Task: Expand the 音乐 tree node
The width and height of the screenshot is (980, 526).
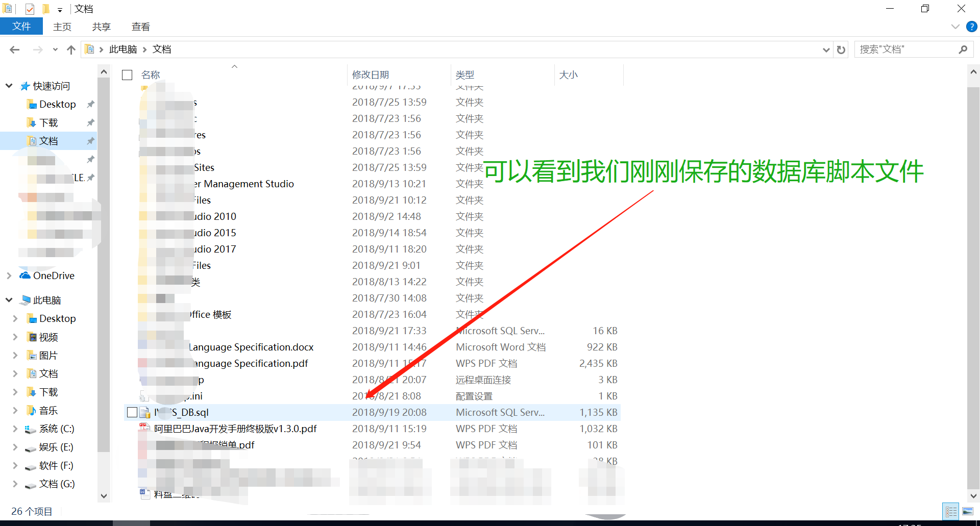Action: [15, 410]
